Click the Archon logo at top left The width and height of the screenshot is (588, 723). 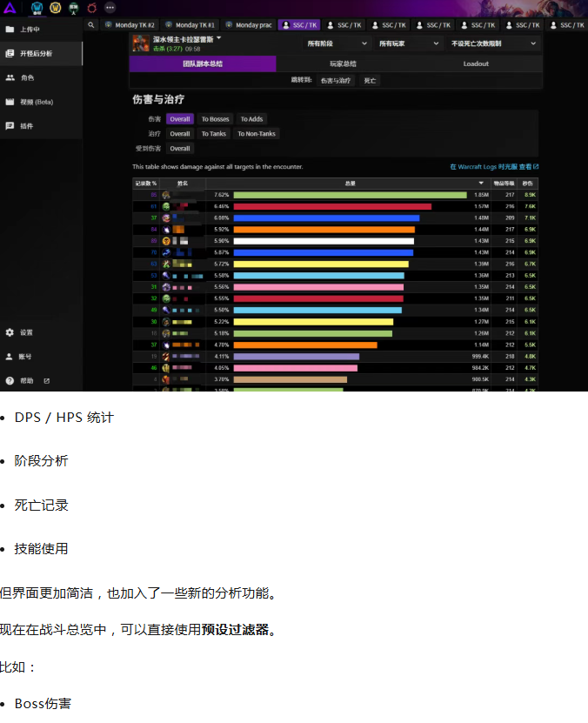coord(10,7)
